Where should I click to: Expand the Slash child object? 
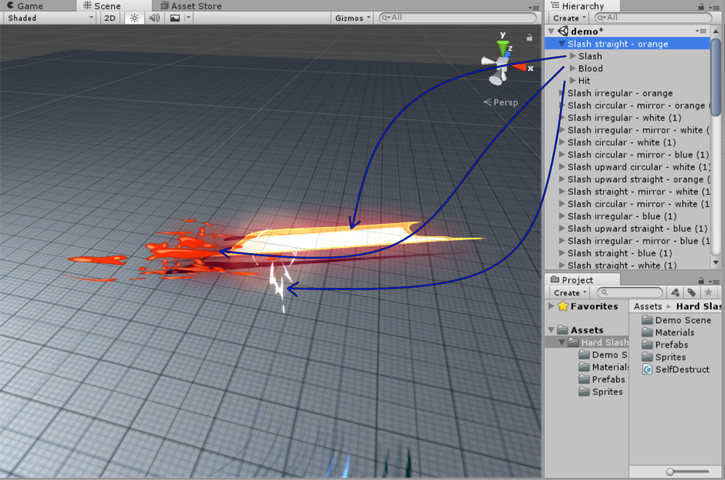tap(573, 56)
